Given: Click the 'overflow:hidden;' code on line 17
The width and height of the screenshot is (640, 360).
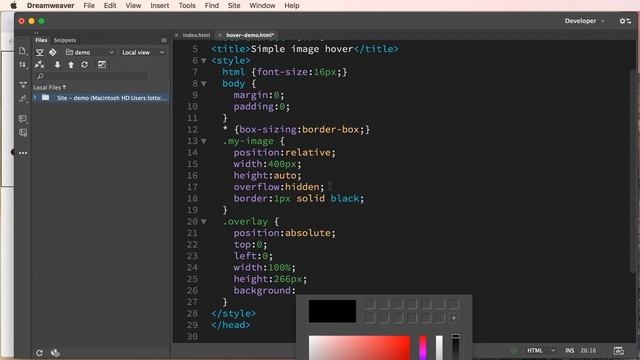Looking at the screenshot, I should [x=279, y=187].
